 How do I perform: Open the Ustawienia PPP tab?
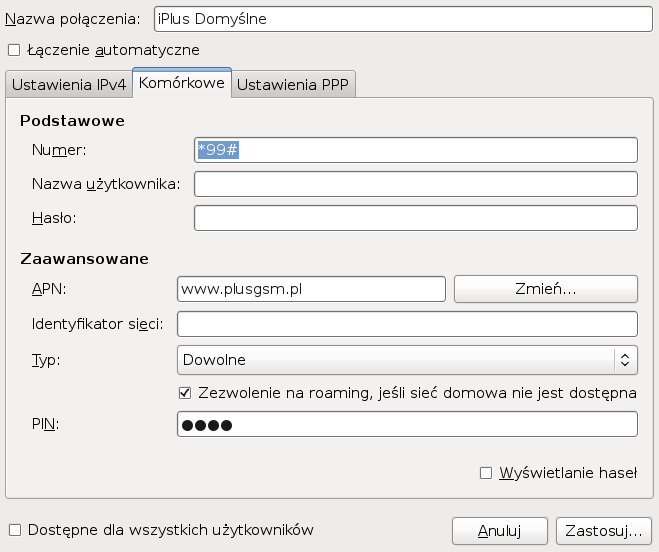point(293,85)
